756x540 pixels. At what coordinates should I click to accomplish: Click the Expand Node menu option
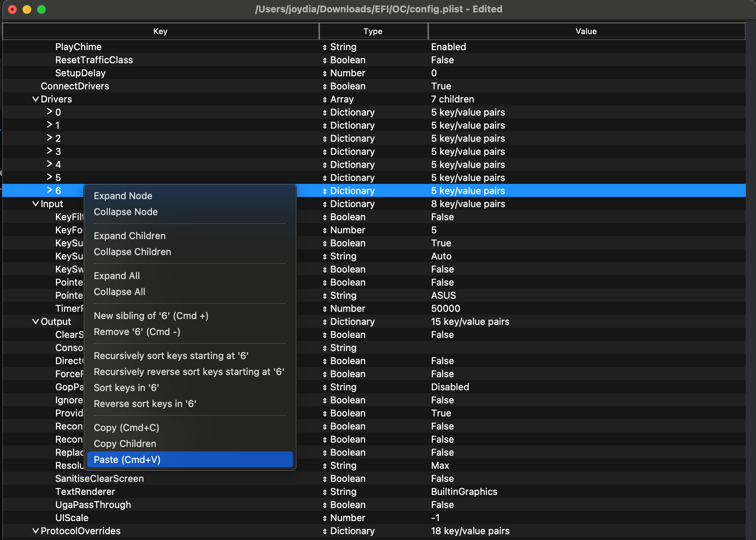tap(123, 195)
